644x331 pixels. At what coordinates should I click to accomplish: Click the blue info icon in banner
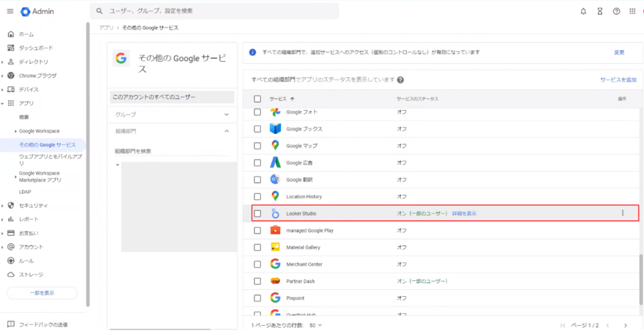[253, 53]
